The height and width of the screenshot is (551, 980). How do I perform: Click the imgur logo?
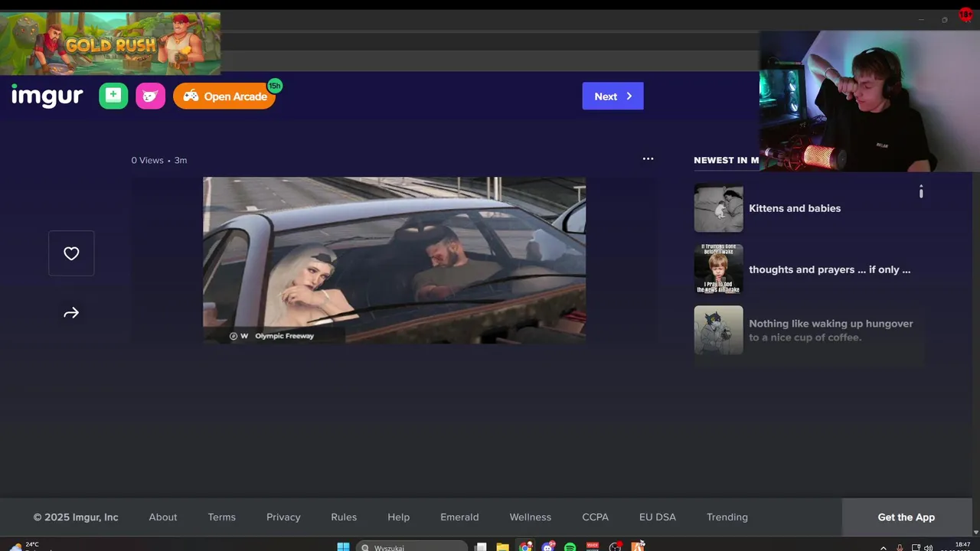[x=47, y=96]
